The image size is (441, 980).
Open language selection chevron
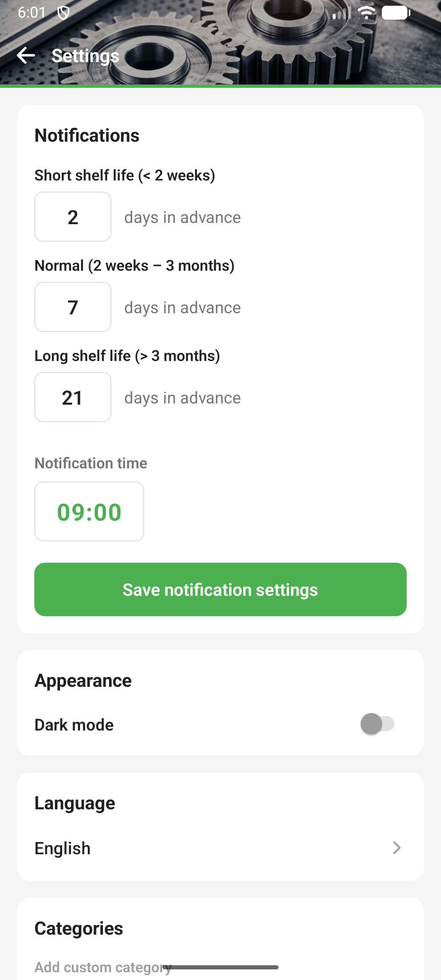point(396,848)
